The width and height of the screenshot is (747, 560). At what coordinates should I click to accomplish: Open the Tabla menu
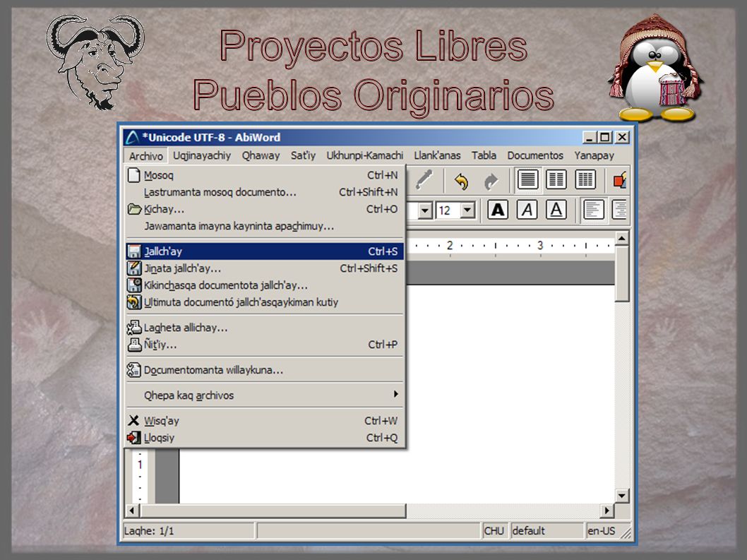coord(484,155)
